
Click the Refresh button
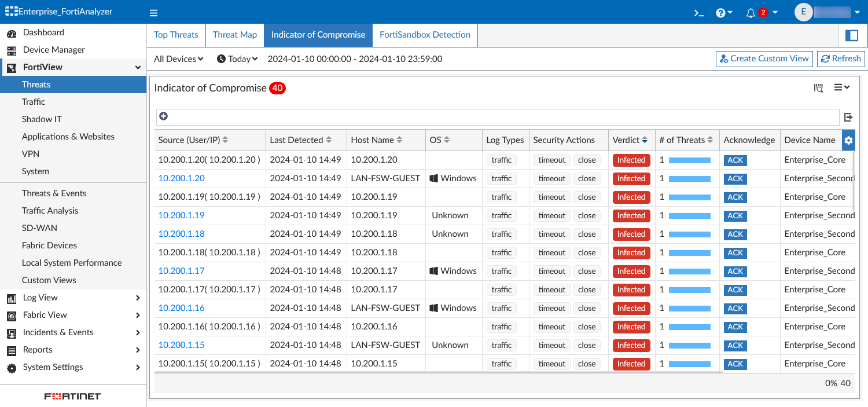coord(841,58)
